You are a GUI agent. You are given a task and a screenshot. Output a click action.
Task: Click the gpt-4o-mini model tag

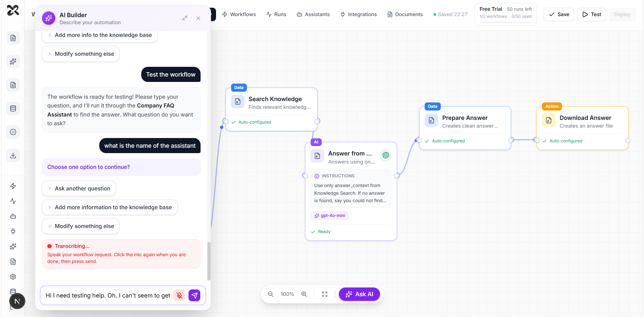(x=330, y=216)
